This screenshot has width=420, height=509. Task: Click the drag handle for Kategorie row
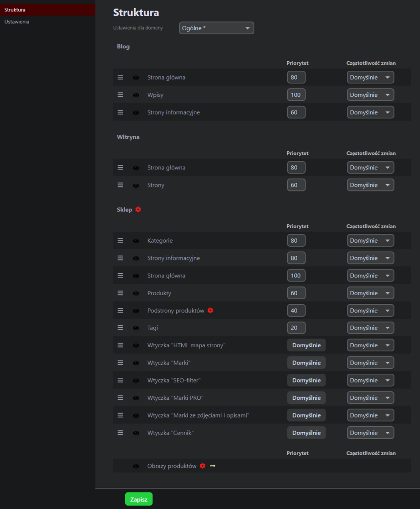[121, 240]
